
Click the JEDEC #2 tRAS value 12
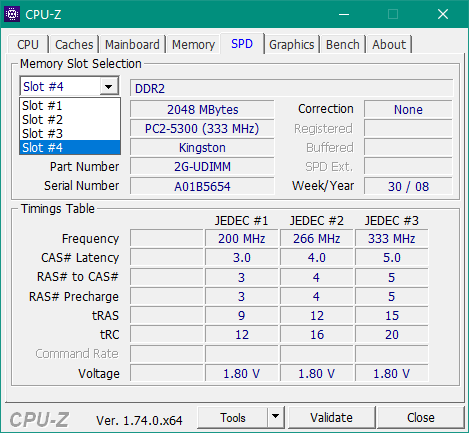pos(317,315)
